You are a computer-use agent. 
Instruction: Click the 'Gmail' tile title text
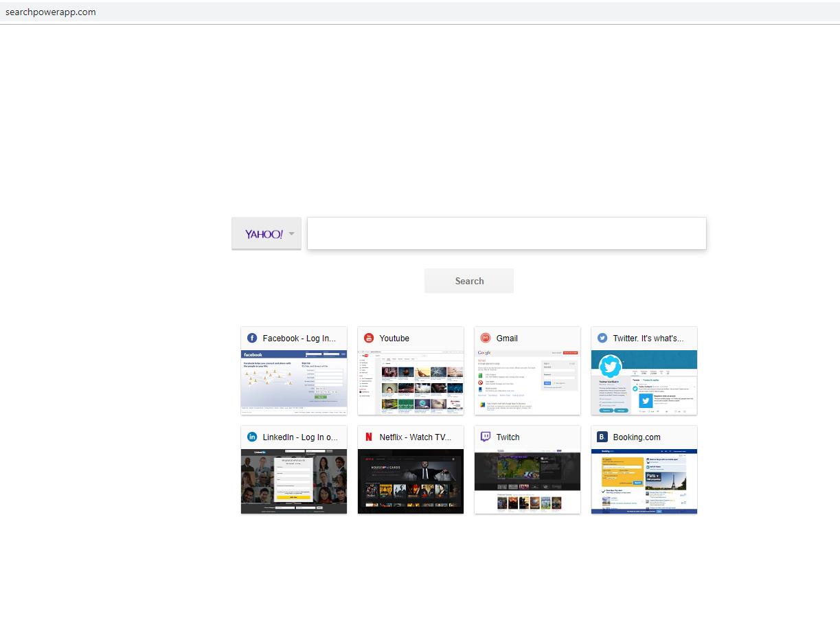[507, 339]
